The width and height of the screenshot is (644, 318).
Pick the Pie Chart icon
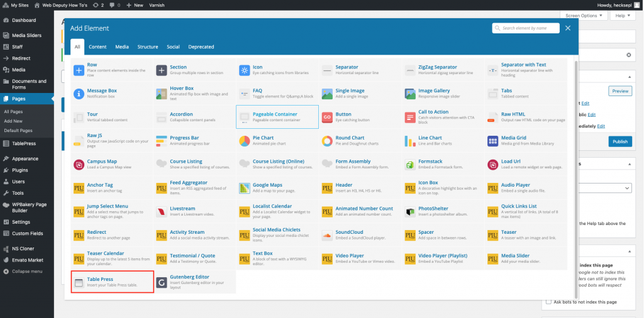[245, 141]
